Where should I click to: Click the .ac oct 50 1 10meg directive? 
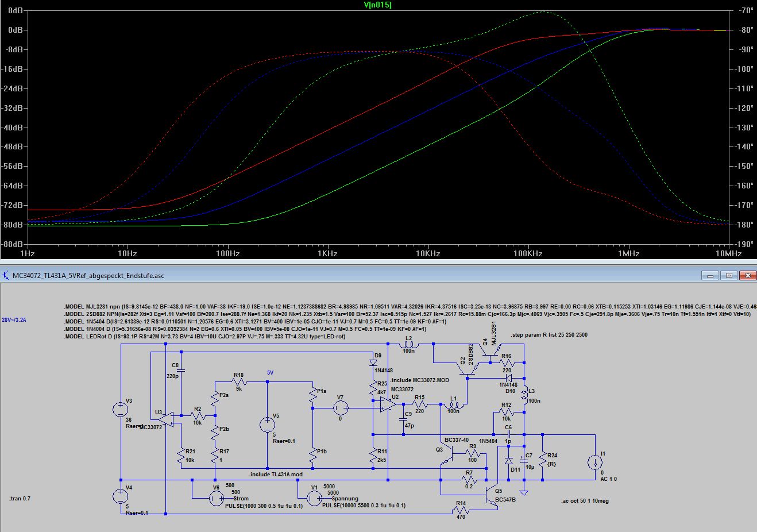coord(585,501)
